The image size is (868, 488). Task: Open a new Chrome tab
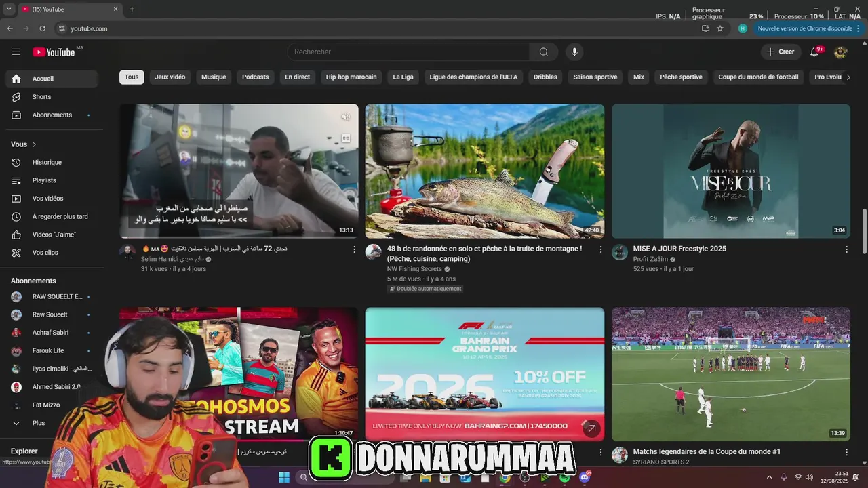(x=132, y=9)
